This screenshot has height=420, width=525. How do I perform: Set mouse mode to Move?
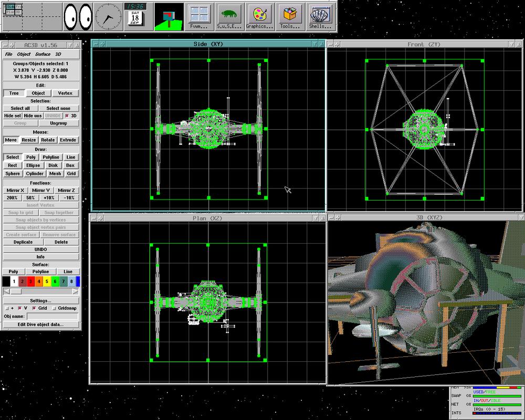pos(10,140)
